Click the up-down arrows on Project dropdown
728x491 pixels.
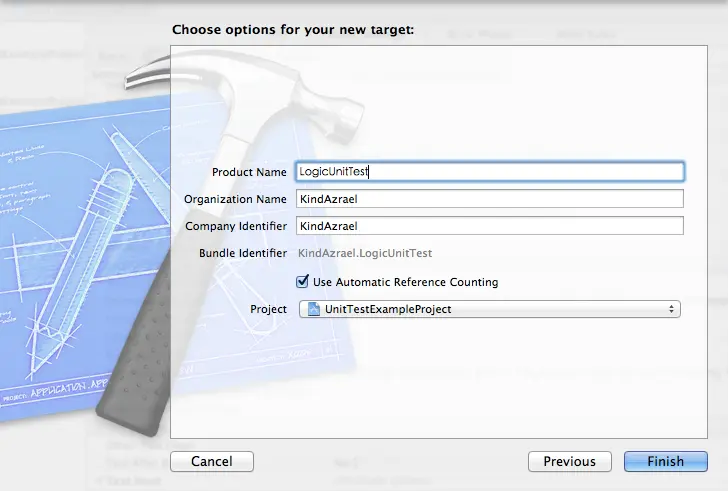click(x=670, y=310)
